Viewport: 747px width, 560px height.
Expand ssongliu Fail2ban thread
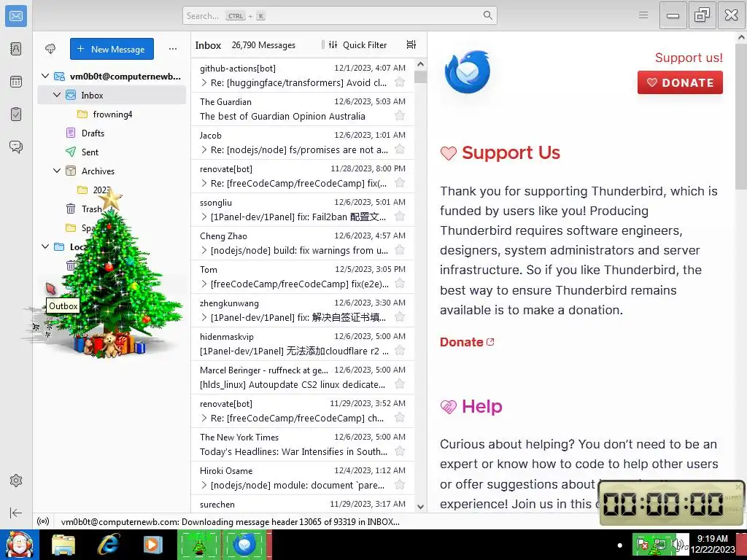(x=204, y=217)
